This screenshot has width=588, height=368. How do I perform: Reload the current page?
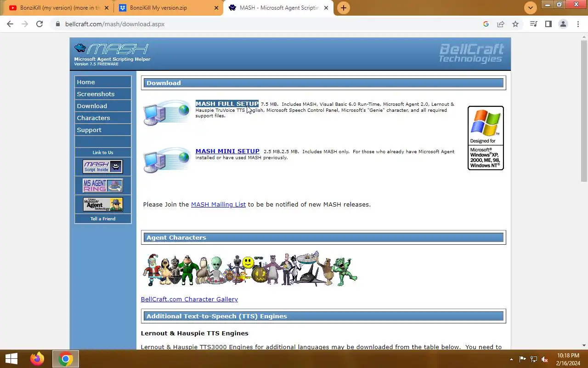pyautogui.click(x=40, y=24)
